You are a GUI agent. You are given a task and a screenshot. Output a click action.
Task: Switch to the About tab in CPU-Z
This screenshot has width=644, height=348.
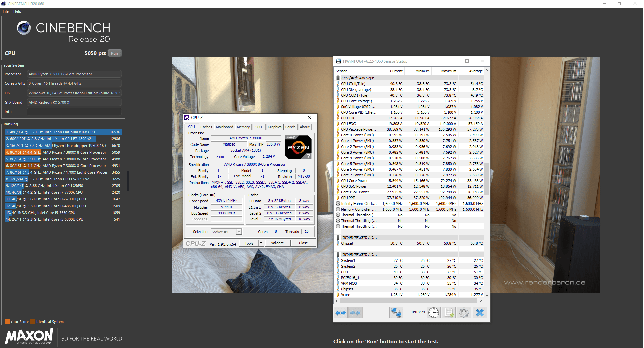305,127
